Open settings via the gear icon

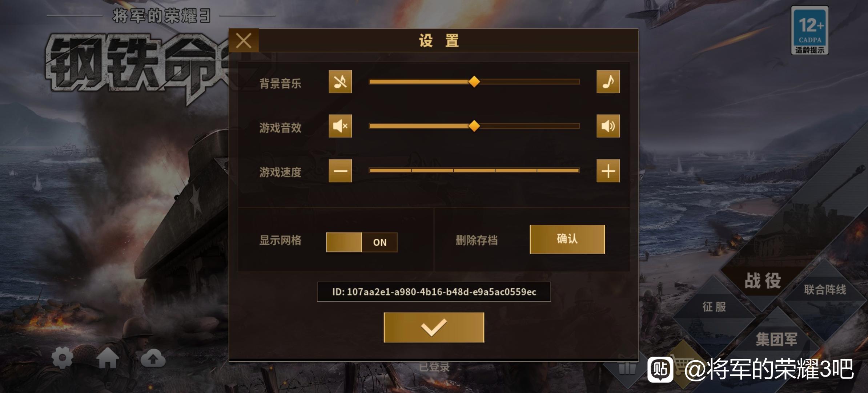point(63,358)
